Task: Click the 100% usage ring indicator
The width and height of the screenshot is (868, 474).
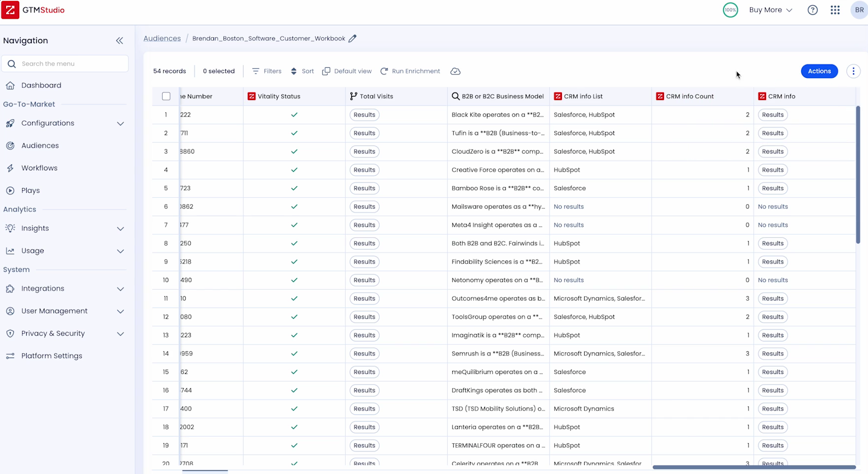Action: 730,10
